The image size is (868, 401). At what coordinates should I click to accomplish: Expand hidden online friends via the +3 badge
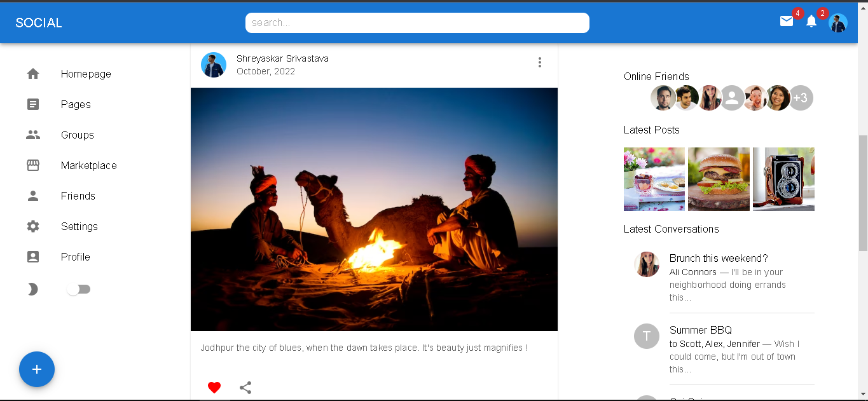point(801,98)
